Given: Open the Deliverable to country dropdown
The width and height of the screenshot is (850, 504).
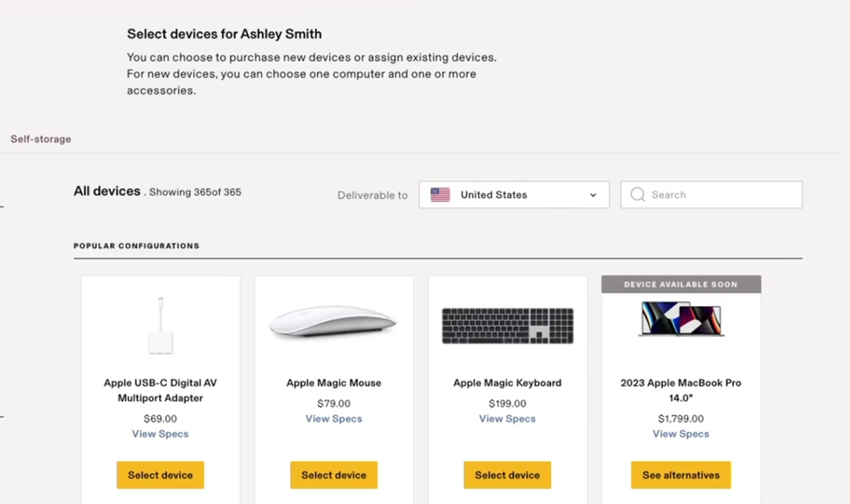Looking at the screenshot, I should pos(514,195).
